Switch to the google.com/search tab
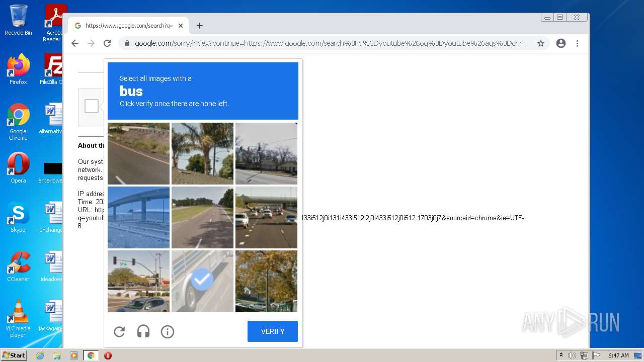The width and height of the screenshot is (644, 362). pyautogui.click(x=128, y=26)
